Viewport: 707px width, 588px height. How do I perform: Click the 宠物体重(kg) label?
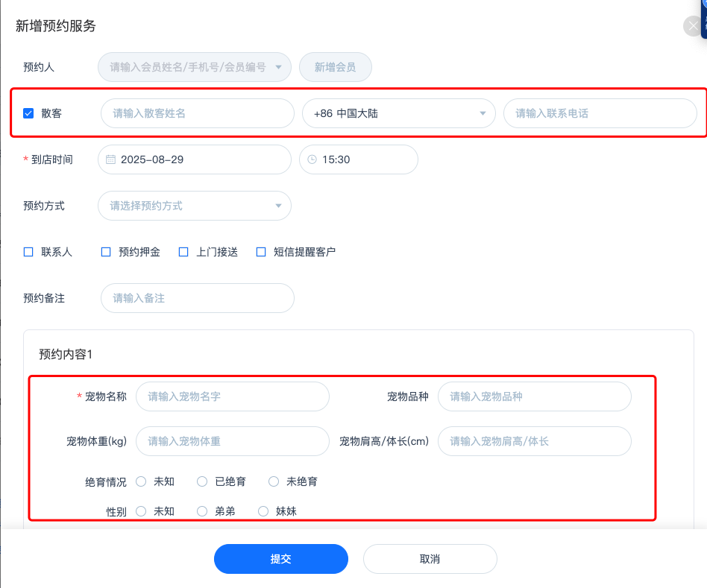coord(96,441)
